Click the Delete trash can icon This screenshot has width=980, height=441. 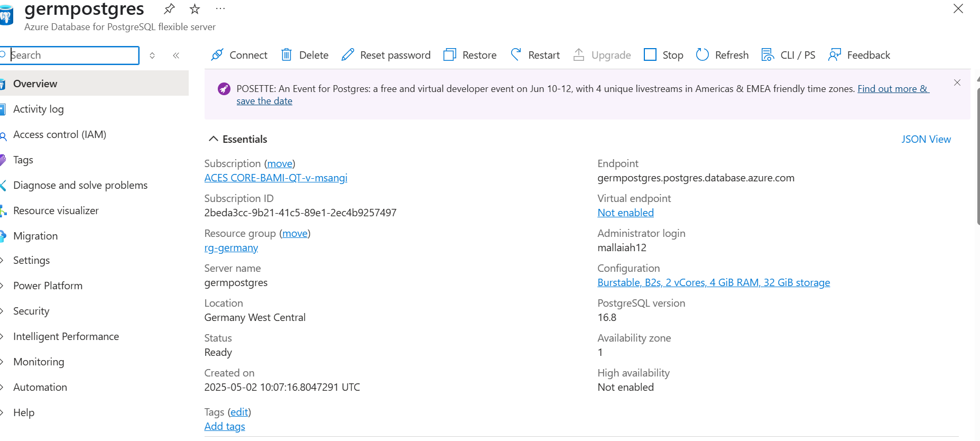pyautogui.click(x=286, y=54)
